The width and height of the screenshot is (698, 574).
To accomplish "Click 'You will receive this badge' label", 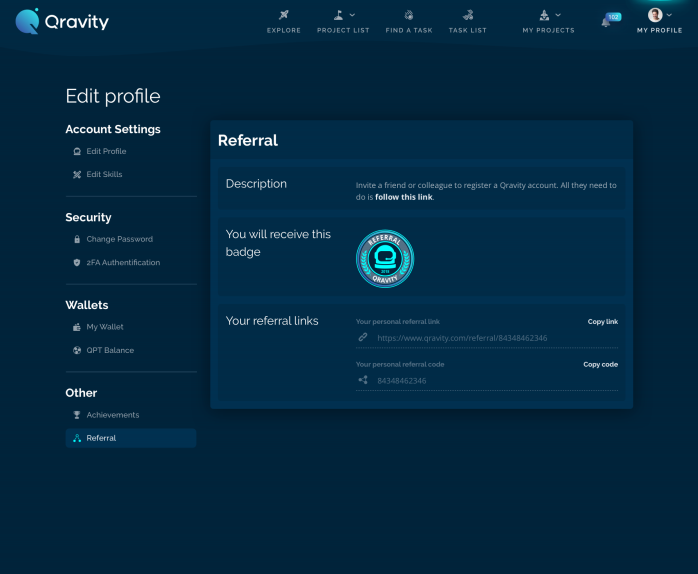I will pos(278,243).
